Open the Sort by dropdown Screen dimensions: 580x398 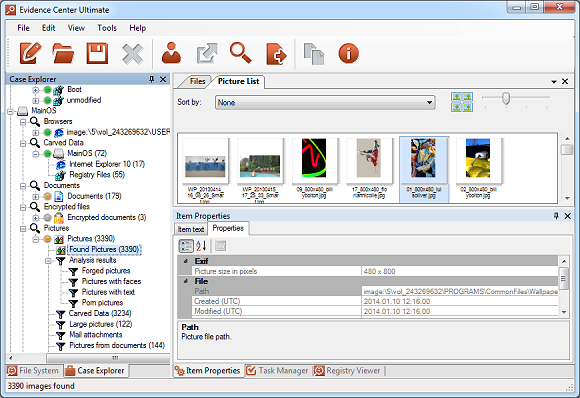pos(325,102)
